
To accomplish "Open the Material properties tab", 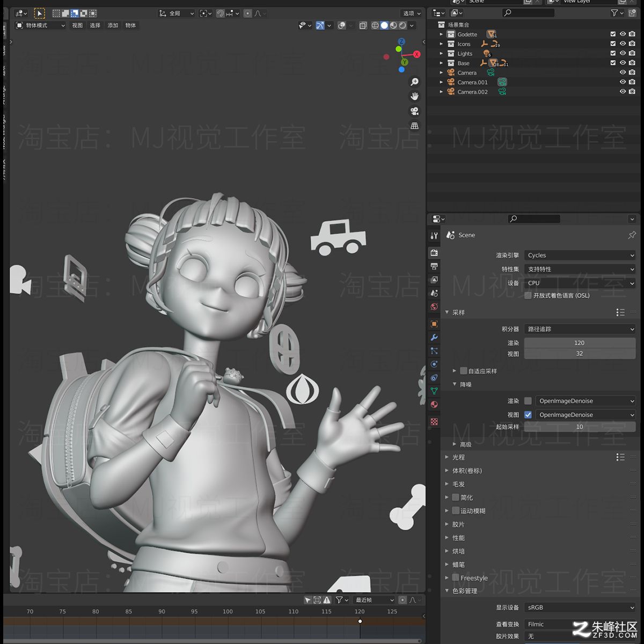I will (434, 405).
